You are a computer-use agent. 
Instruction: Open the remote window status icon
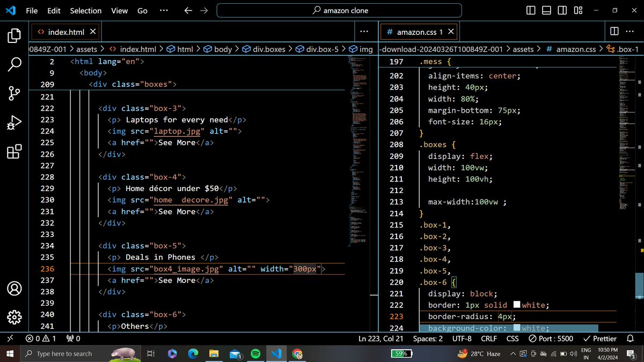point(10,338)
